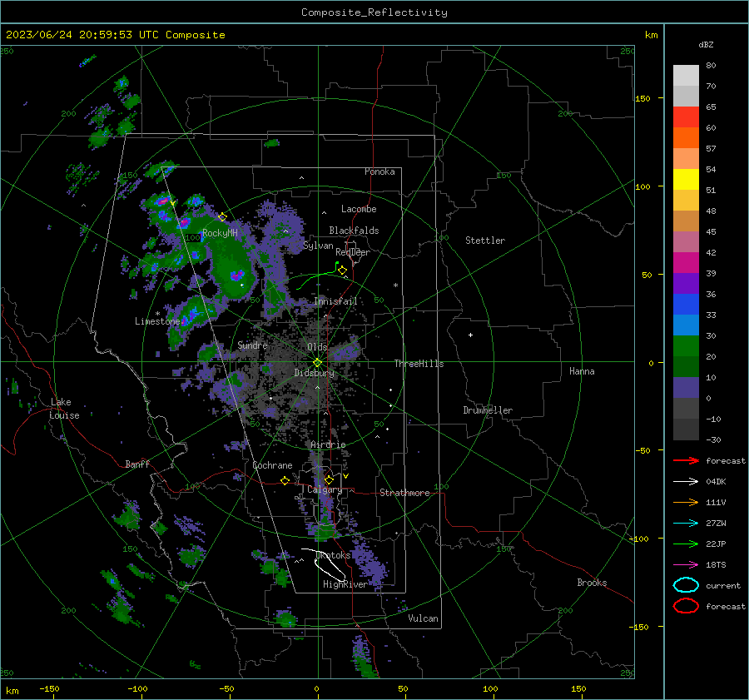Screen dimensions: 749x700
Task: Click the magenta 18TS arrow in legend
Action: point(686,565)
